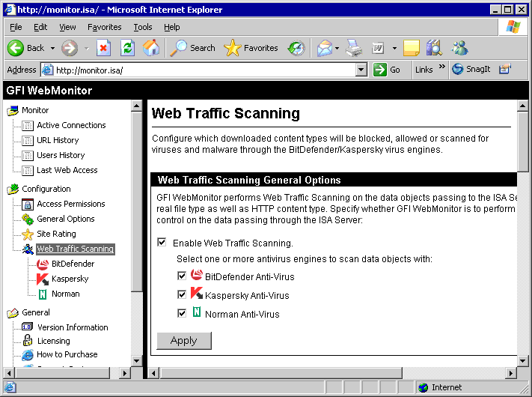Click the sidebar vertical scrollbar down arrow
This screenshot has height=397, width=532.
click(x=137, y=360)
